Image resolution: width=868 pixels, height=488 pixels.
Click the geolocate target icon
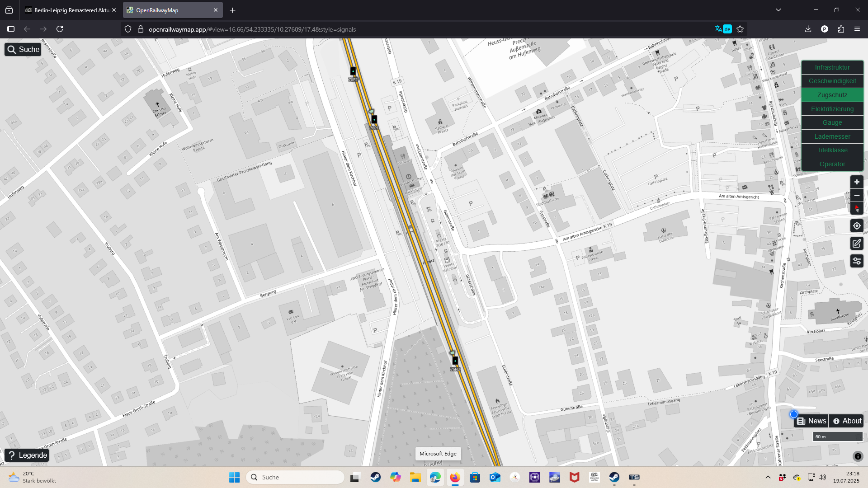857,226
